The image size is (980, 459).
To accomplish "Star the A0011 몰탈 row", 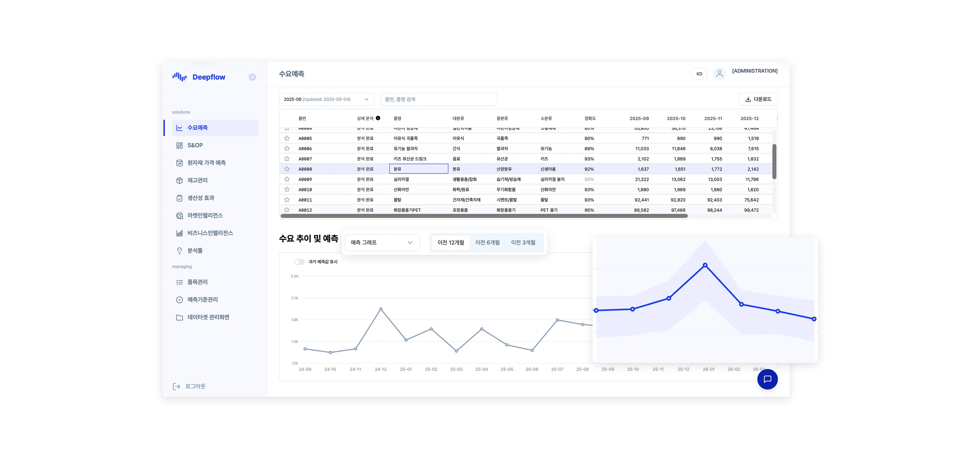I will [287, 200].
